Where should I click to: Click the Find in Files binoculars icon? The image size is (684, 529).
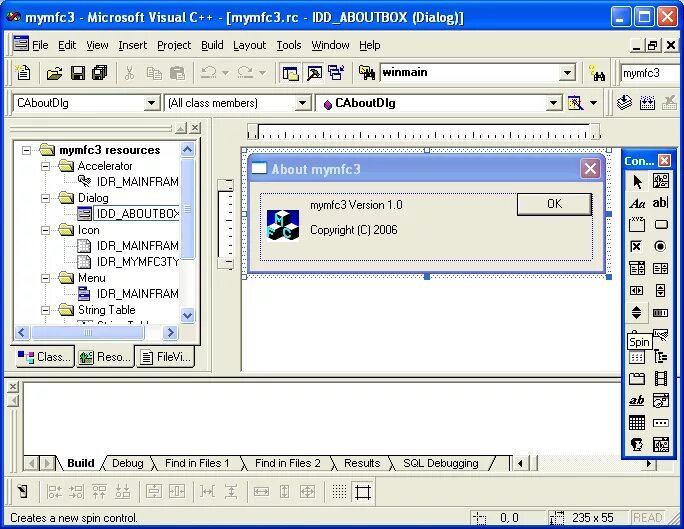click(x=367, y=73)
